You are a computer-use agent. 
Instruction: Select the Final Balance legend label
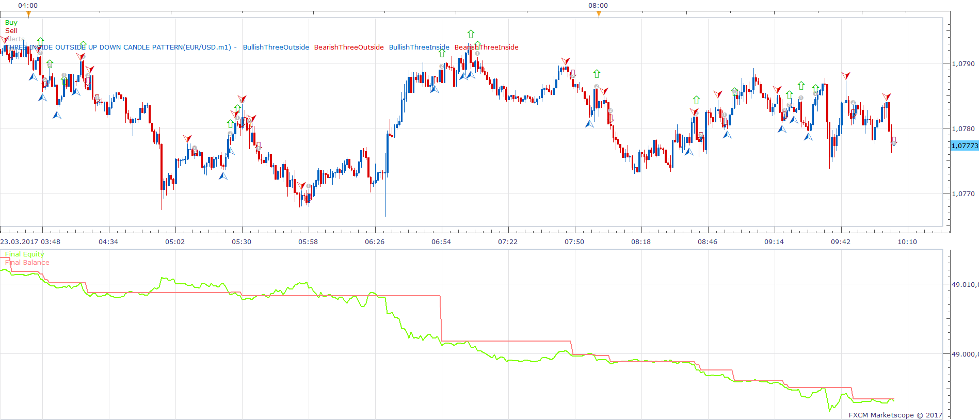(27, 263)
